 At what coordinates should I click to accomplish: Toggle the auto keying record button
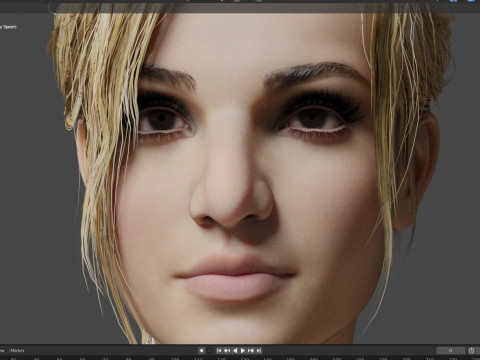click(x=201, y=350)
